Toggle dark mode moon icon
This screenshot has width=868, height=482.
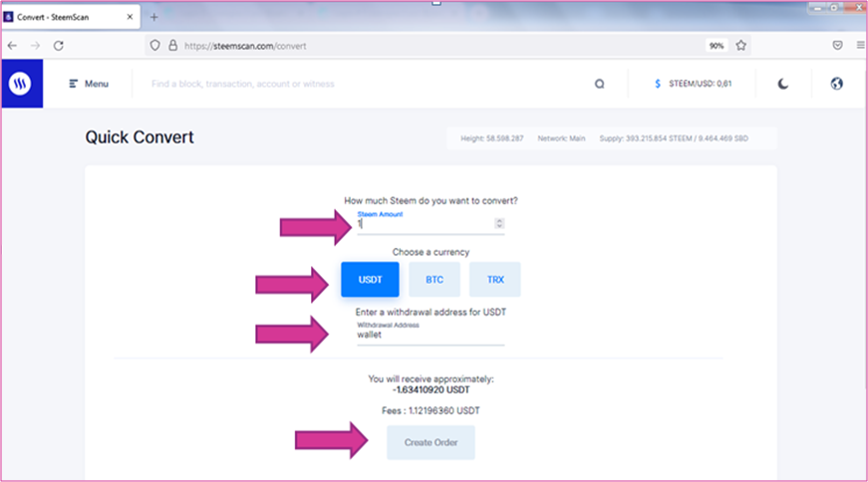point(782,84)
